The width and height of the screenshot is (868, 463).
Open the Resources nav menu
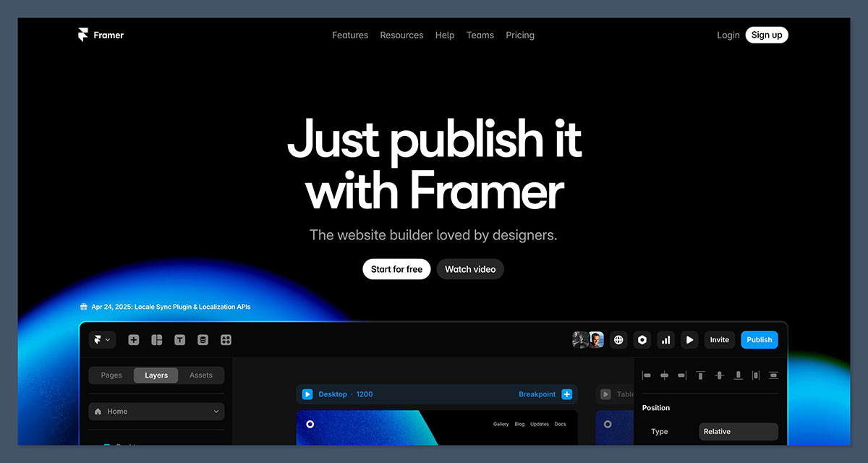click(401, 35)
